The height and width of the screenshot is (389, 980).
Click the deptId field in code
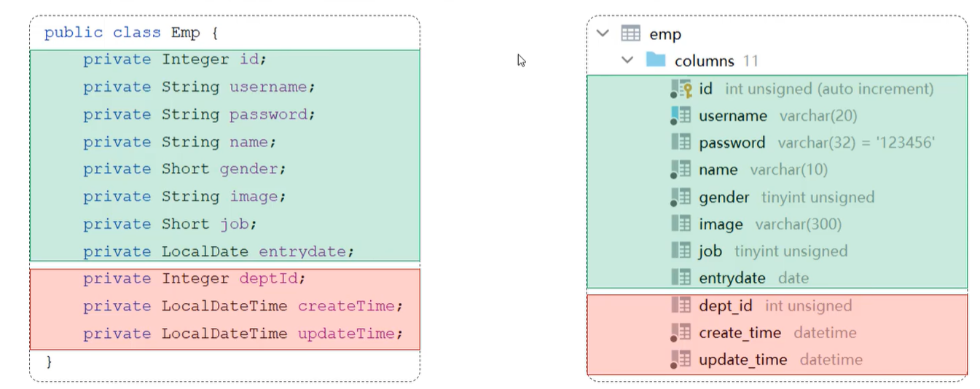273,279
